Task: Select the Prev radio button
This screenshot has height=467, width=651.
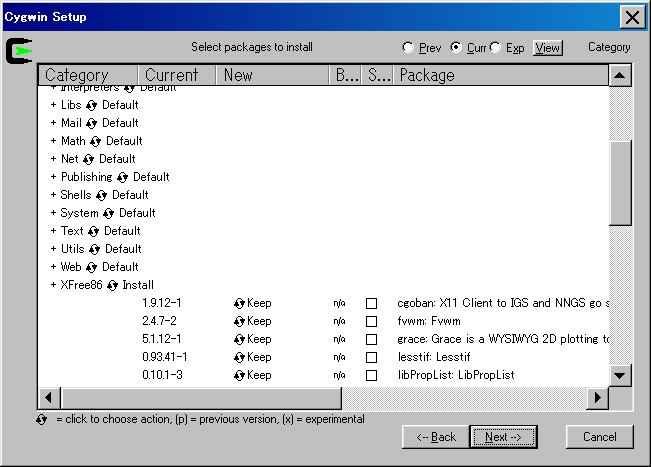Action: click(408, 48)
